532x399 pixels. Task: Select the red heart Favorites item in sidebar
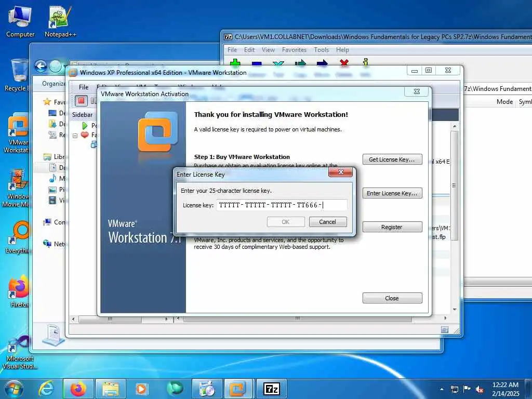coord(85,135)
